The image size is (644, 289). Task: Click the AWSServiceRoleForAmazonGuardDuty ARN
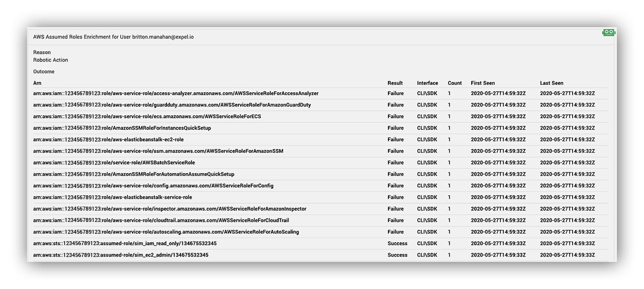172,105
